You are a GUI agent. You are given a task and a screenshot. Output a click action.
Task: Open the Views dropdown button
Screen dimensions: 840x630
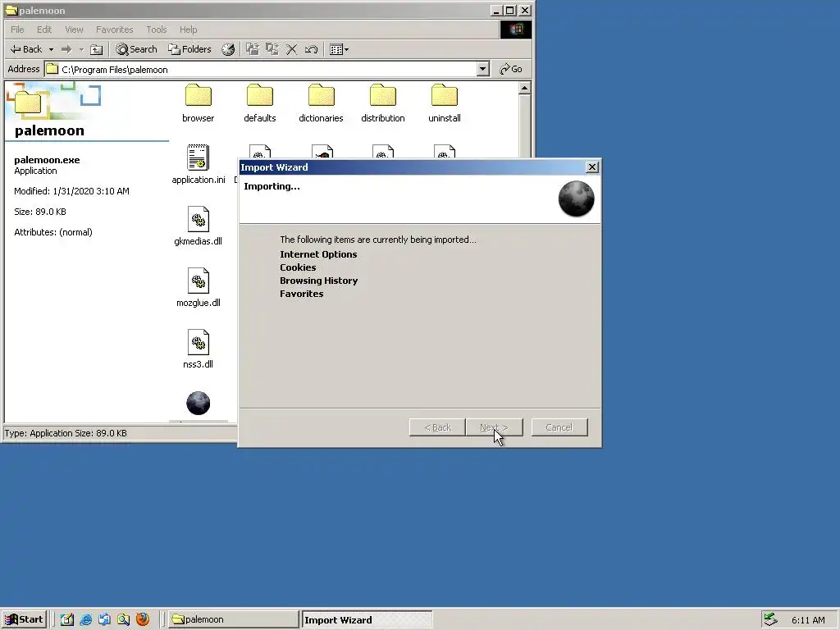(x=339, y=49)
